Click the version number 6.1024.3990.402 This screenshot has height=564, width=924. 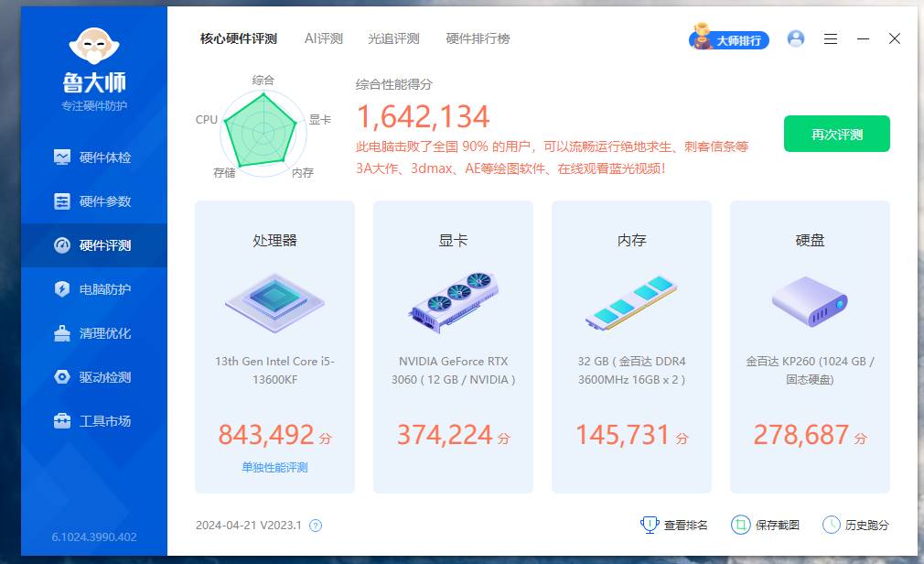tap(94, 537)
